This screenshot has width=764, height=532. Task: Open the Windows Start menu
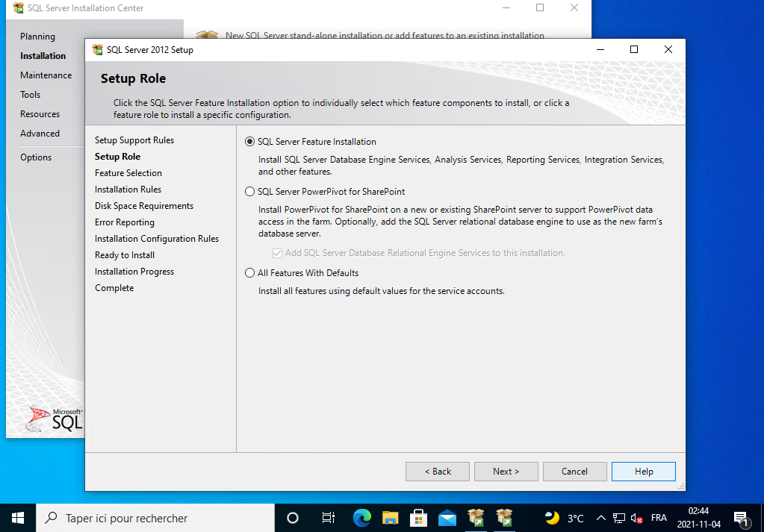click(18, 517)
